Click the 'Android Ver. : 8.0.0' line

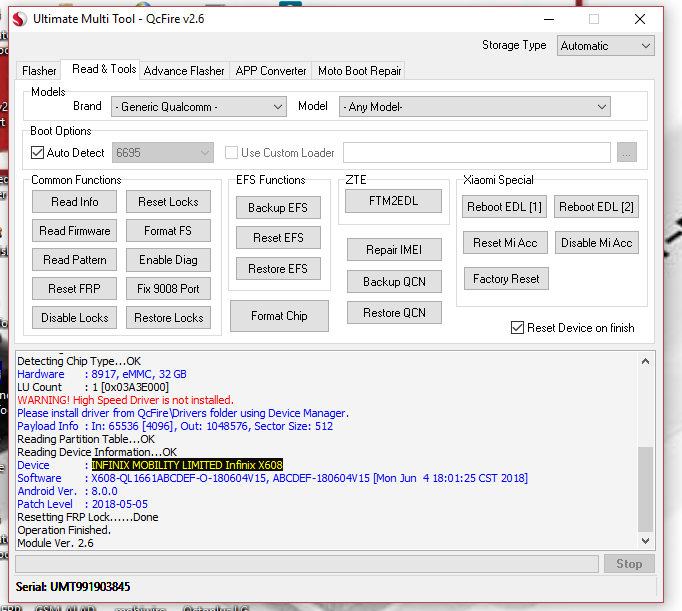(x=67, y=491)
